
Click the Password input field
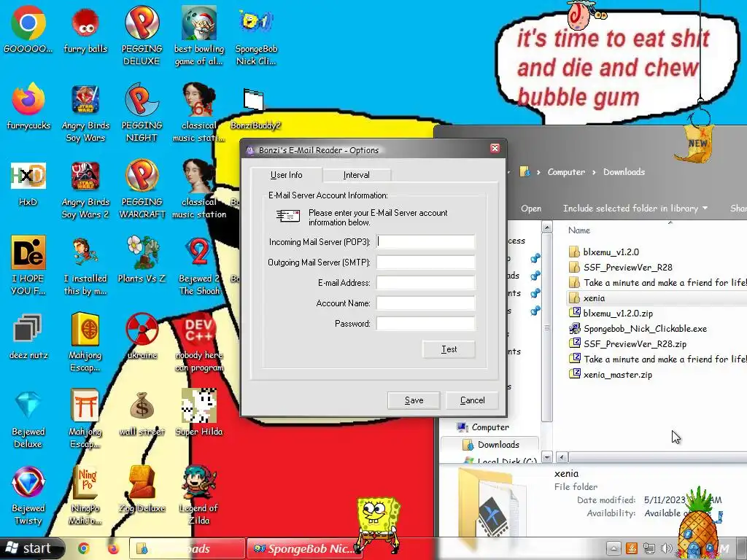pyautogui.click(x=425, y=324)
